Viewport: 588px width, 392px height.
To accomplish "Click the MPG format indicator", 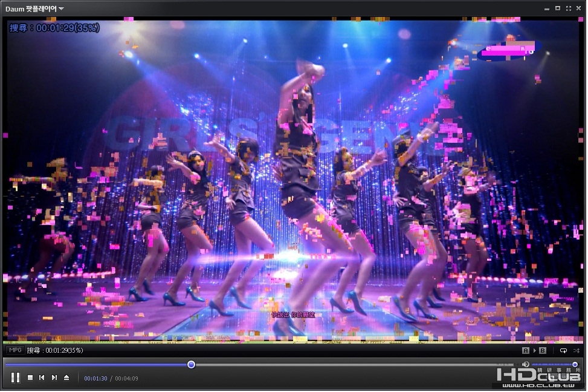I will [15, 350].
